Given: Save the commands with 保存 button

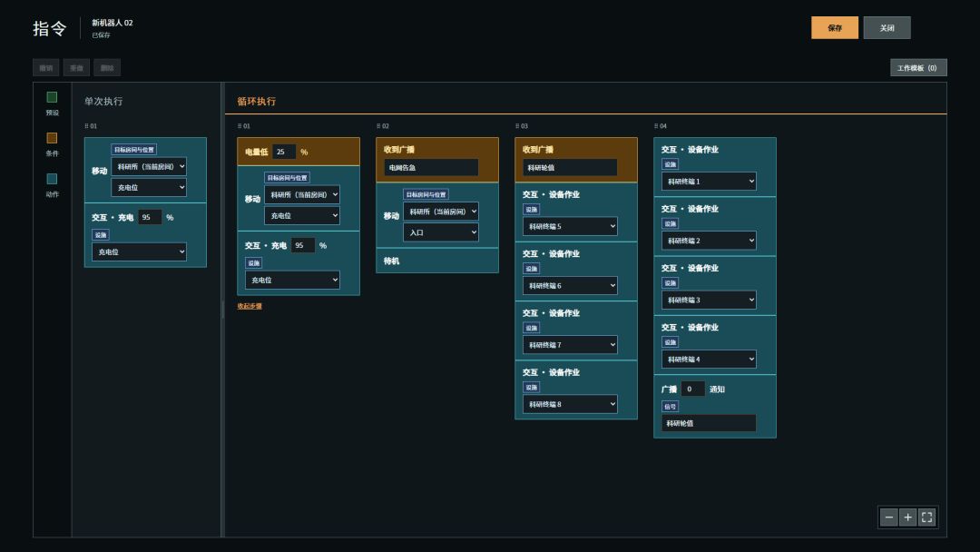Looking at the screenshot, I should click(x=835, y=27).
